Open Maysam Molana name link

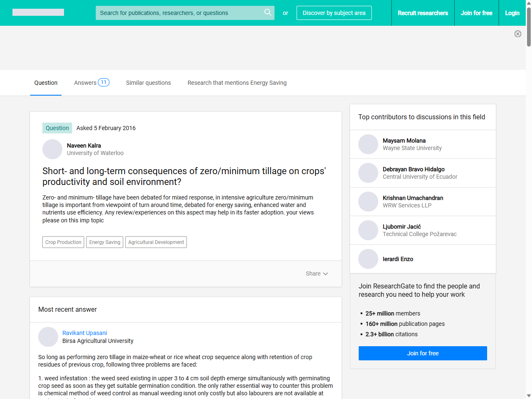(x=404, y=140)
